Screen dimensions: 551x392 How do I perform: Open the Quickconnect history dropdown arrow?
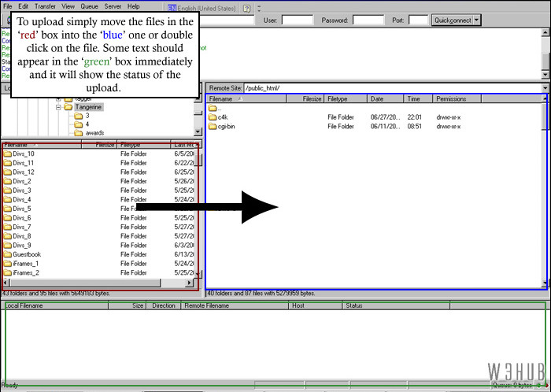(x=476, y=20)
